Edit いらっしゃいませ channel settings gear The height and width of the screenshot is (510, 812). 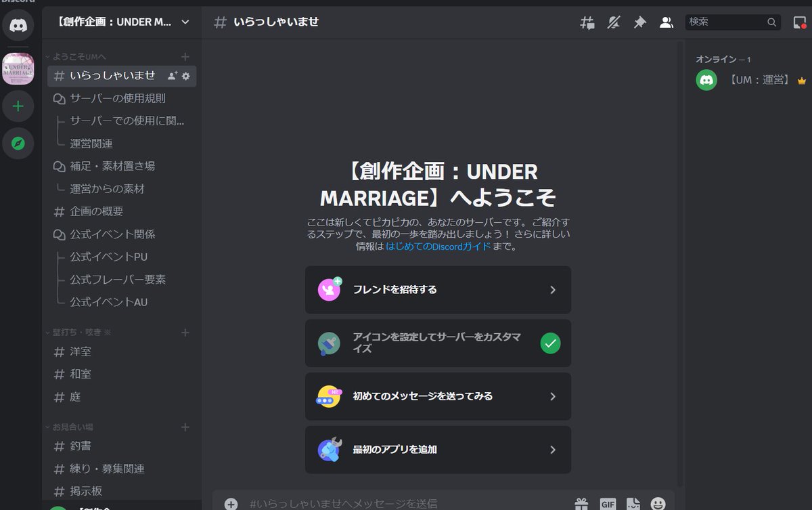[x=186, y=76]
